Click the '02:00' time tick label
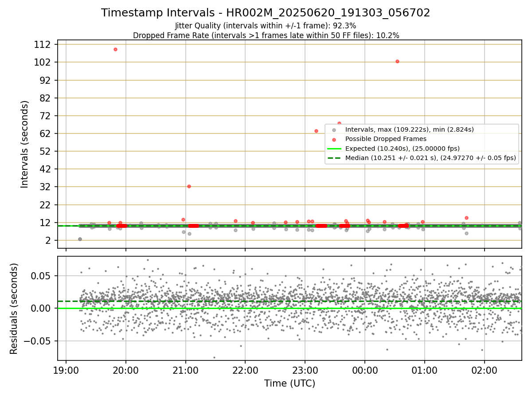This screenshot has width=532, height=399. pyautogui.click(x=484, y=371)
